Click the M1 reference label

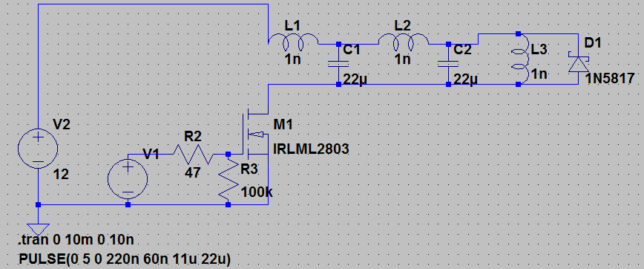click(283, 125)
